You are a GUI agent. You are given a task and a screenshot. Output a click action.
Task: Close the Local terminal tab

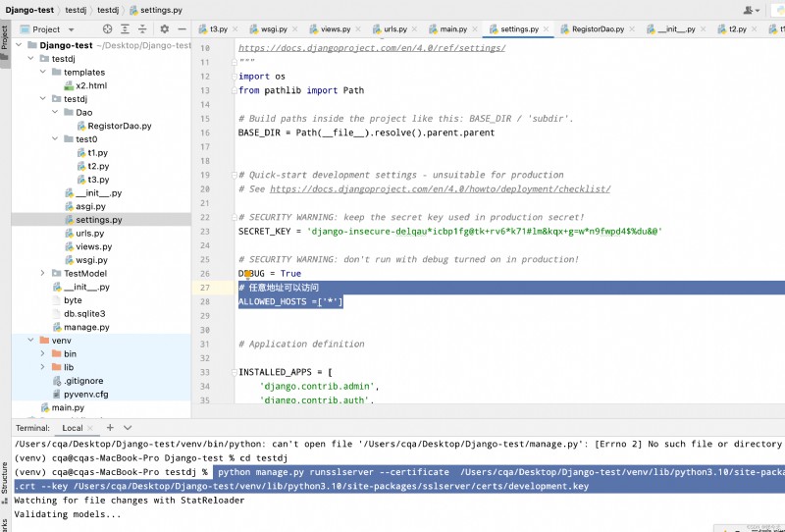click(90, 428)
